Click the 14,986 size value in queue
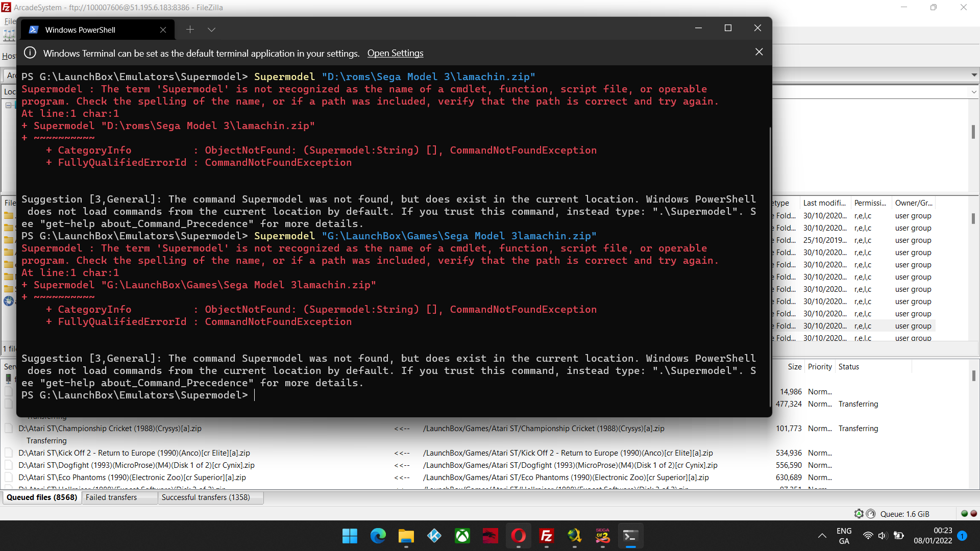 pos(791,392)
